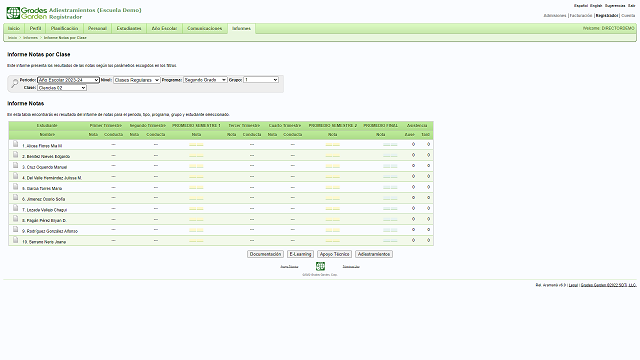Image resolution: width=640 pixels, height=360 pixels.
Task: Click the Primer Trimestre column header
Action: (x=106, y=125)
